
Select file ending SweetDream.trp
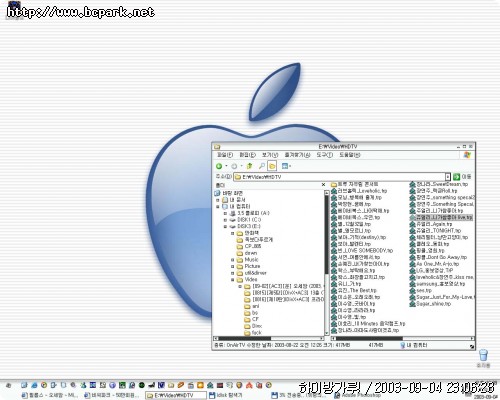(439, 184)
